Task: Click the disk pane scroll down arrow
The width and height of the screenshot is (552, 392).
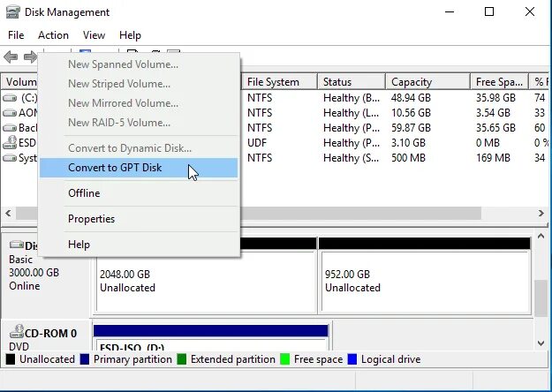Action: click(541, 343)
